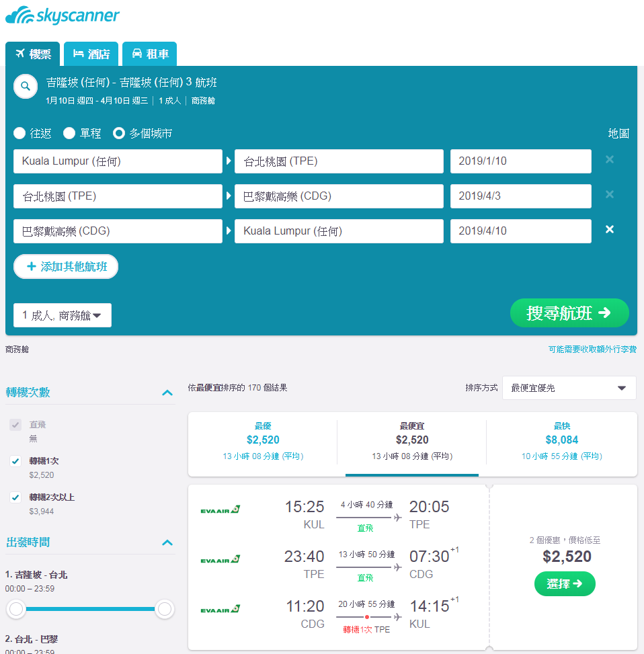This screenshot has height=654, width=644.
Task: Select the 往返 round-trip option
Action: [x=19, y=133]
